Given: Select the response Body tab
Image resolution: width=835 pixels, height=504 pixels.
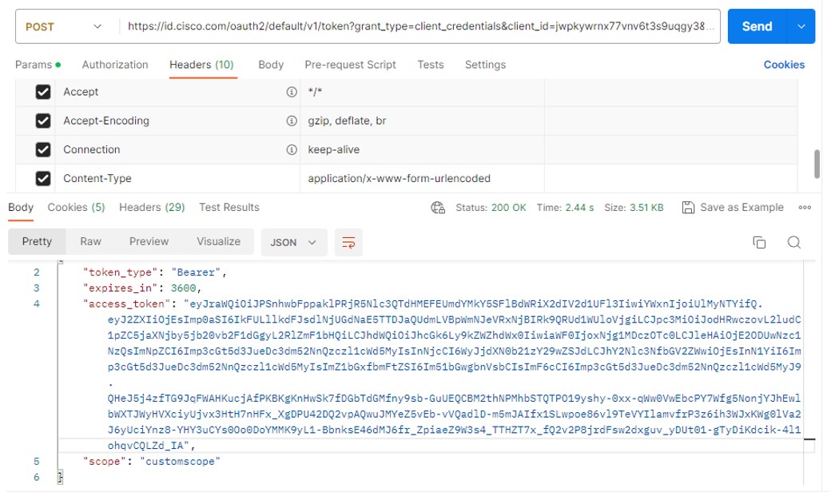Looking at the screenshot, I should tap(21, 208).
